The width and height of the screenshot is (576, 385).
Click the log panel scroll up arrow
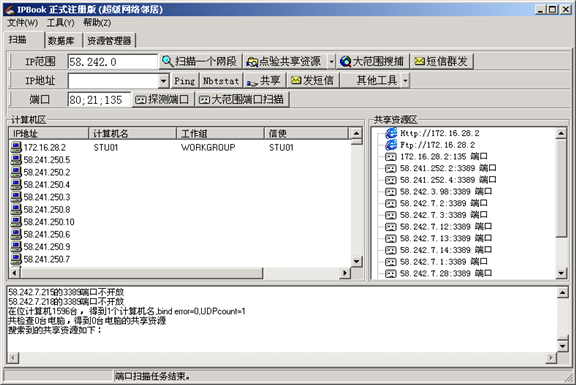562,292
